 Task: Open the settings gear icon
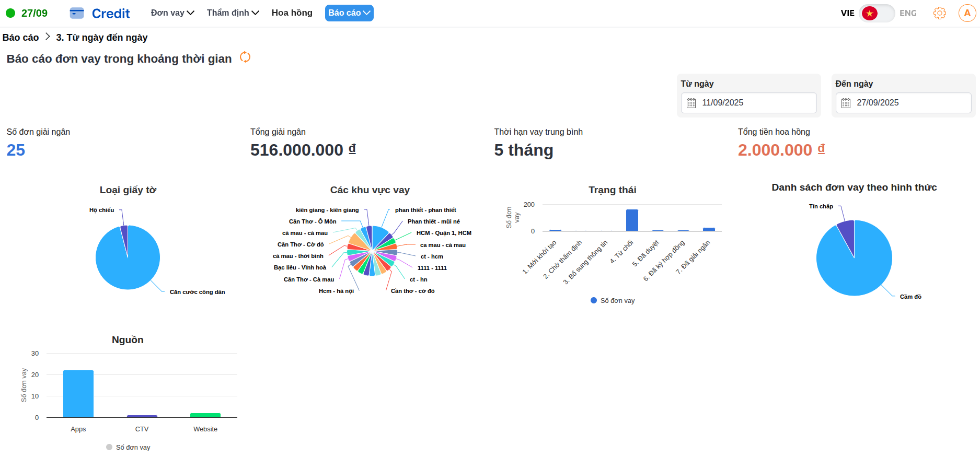tap(939, 13)
